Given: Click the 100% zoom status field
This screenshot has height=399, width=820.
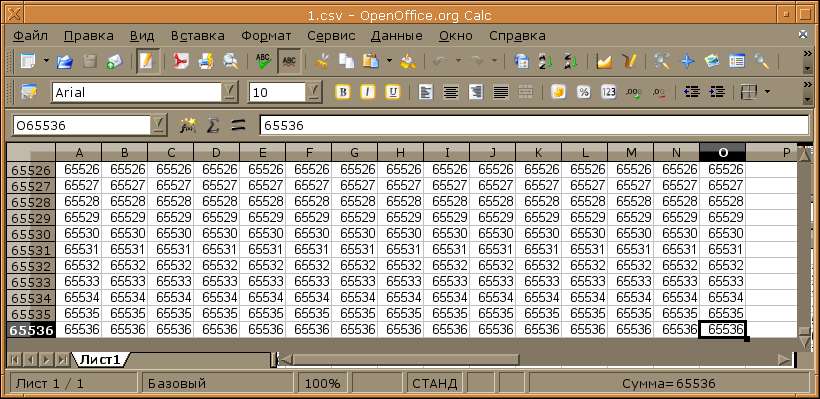Looking at the screenshot, I should point(323,383).
